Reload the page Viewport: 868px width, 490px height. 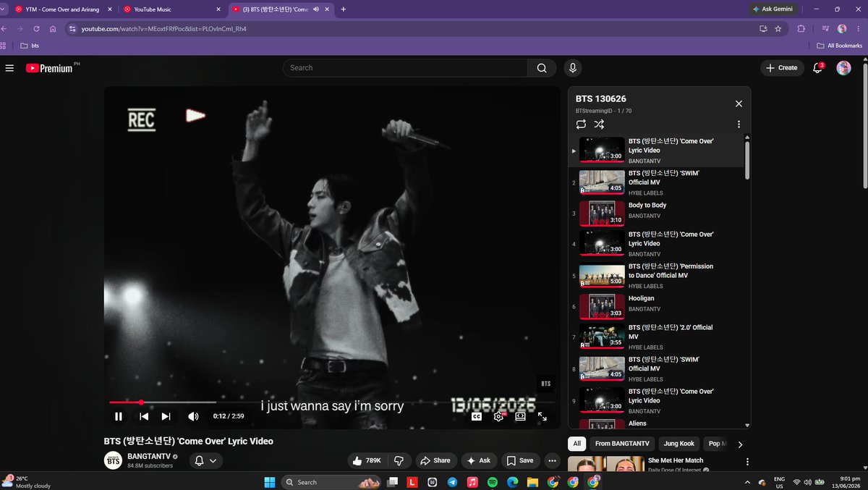[x=36, y=29]
